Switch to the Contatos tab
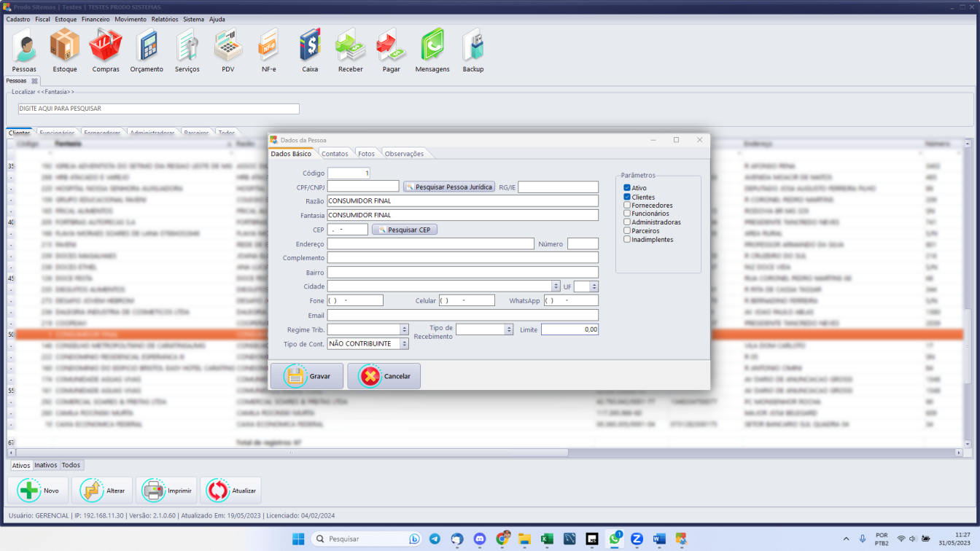The image size is (980, 551). point(335,153)
